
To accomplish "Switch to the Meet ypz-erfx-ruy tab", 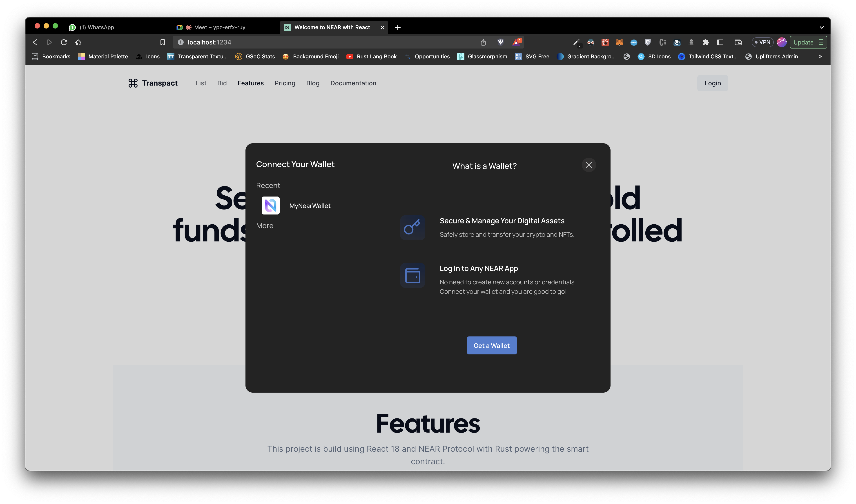I will (219, 27).
